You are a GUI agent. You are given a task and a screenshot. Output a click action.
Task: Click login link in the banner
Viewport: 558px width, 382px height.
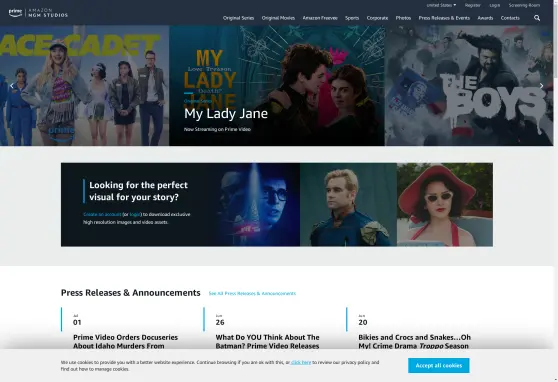tap(135, 214)
